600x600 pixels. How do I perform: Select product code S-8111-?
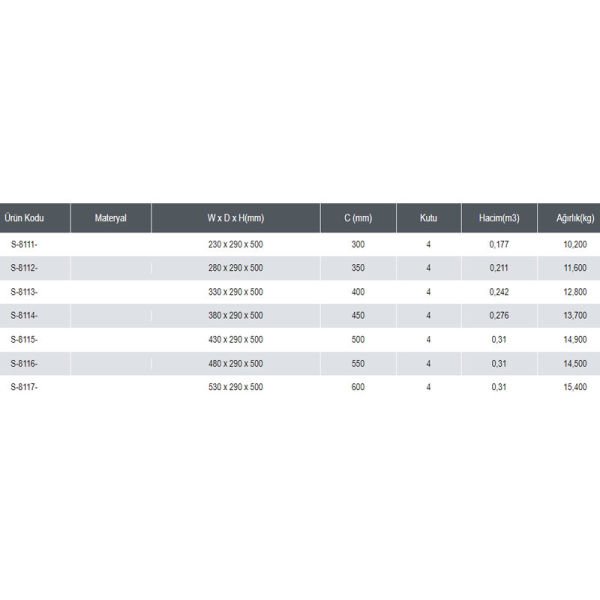click(24, 244)
